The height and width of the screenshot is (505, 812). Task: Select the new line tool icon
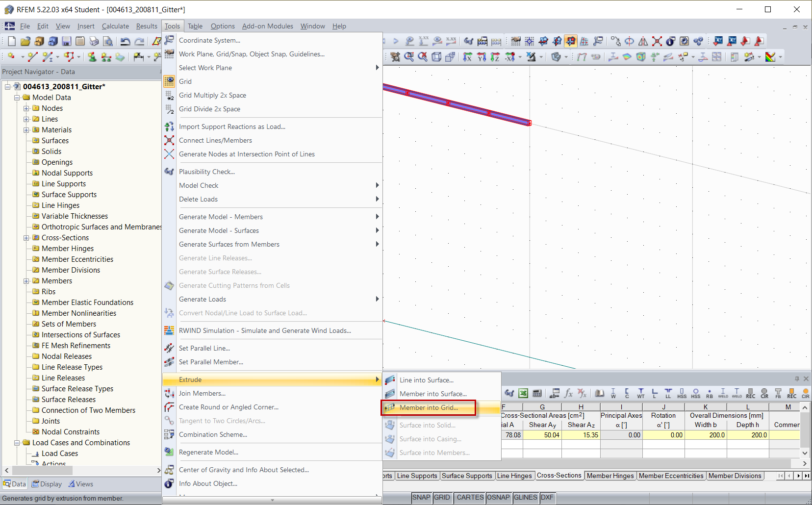33,57
